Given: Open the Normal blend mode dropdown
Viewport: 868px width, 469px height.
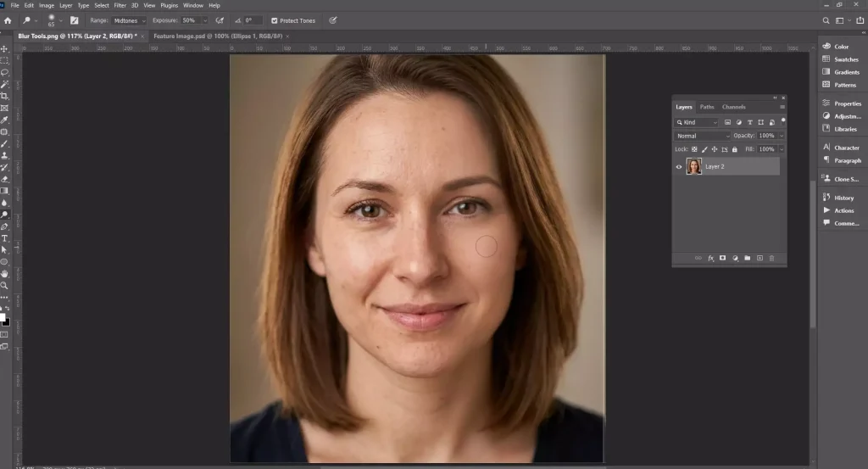Looking at the screenshot, I should (x=702, y=136).
